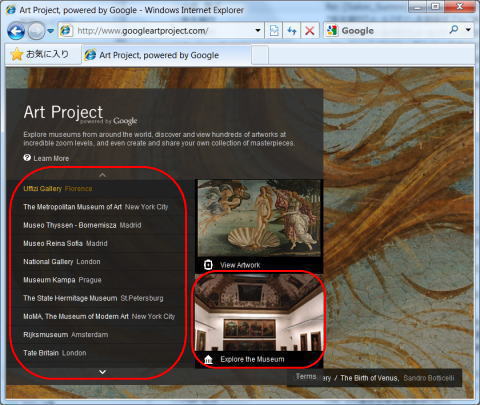Click the page icon in address bar
The image size is (480, 405).
66,31
